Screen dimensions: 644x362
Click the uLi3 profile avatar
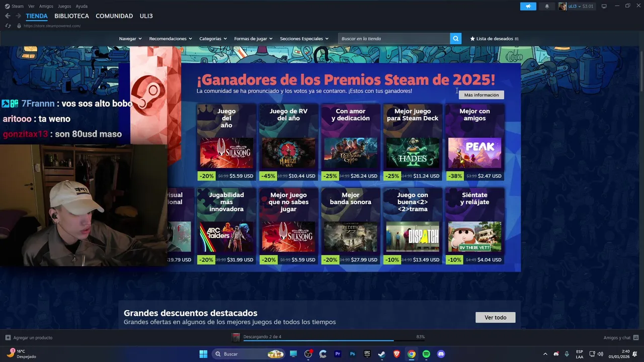pos(562,7)
